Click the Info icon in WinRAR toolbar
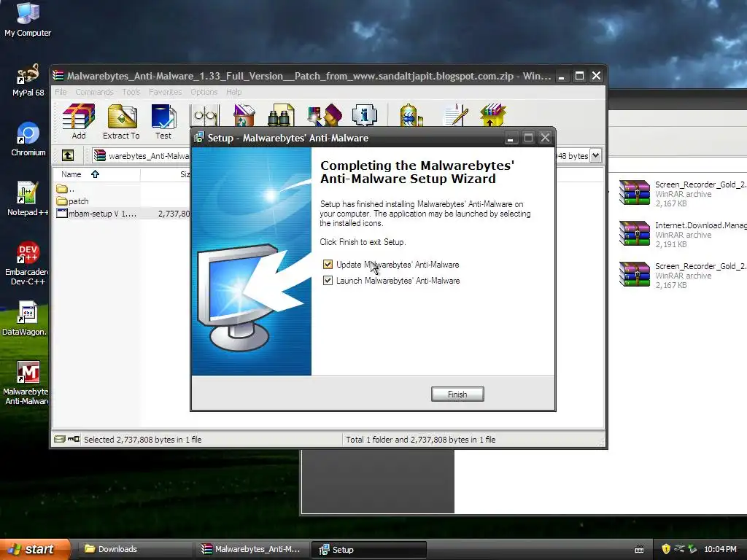 [365, 116]
